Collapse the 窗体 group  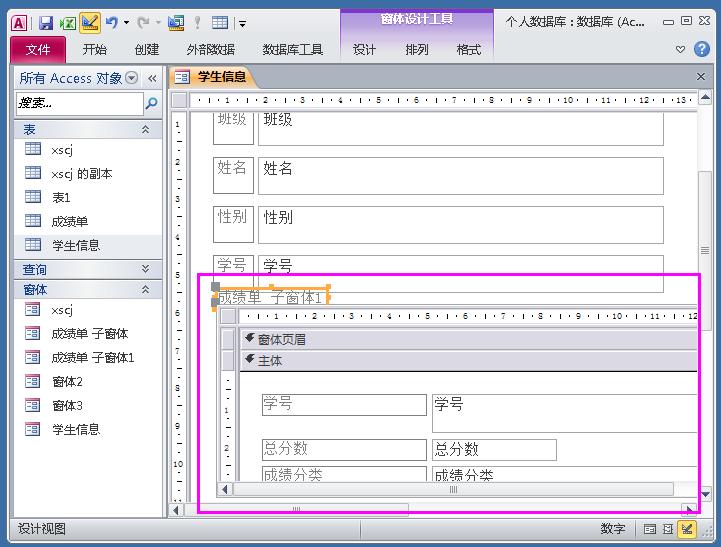pyautogui.click(x=145, y=289)
